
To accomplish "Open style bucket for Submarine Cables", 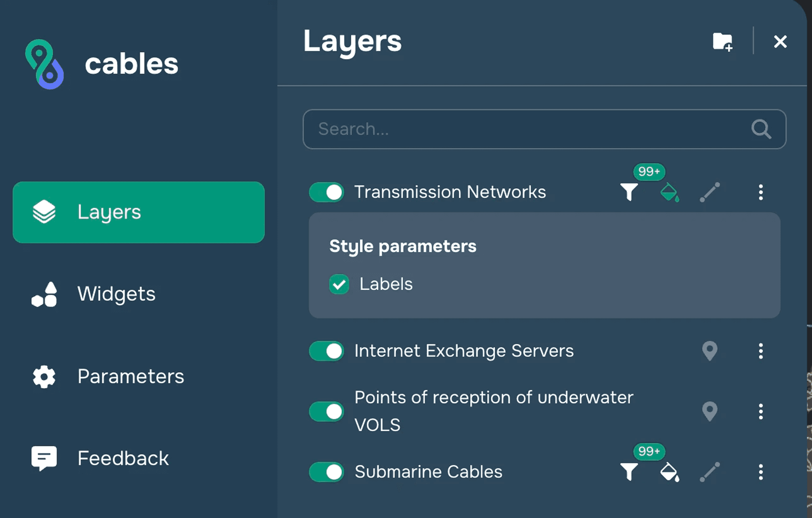I will pos(669,472).
